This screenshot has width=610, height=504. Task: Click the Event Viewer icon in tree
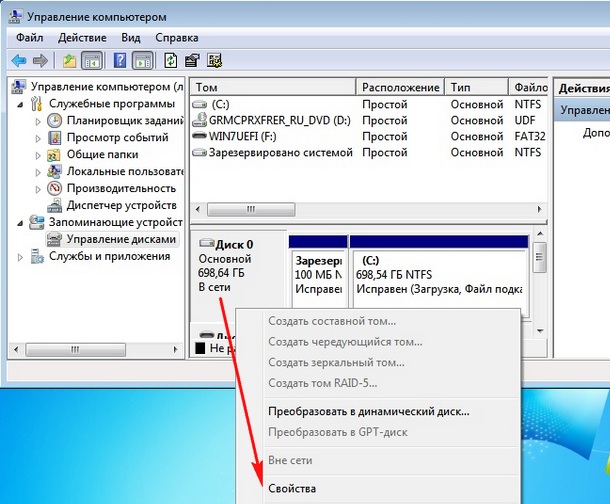click(x=54, y=138)
